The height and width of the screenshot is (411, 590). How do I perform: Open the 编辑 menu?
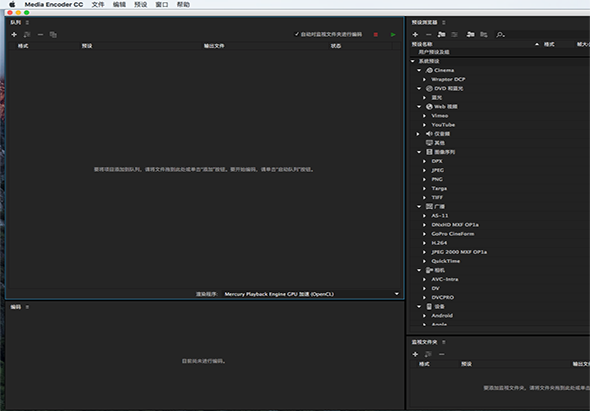119,5
